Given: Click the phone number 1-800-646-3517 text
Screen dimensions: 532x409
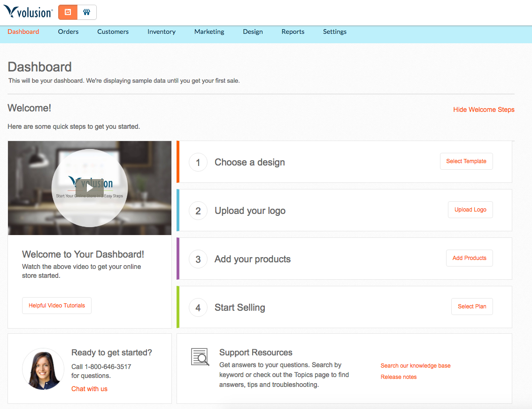Looking at the screenshot, I should (x=108, y=367).
